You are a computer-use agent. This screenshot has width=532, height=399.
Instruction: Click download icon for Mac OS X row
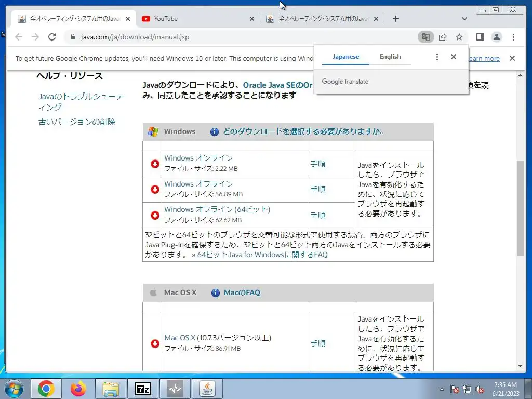[155, 343]
